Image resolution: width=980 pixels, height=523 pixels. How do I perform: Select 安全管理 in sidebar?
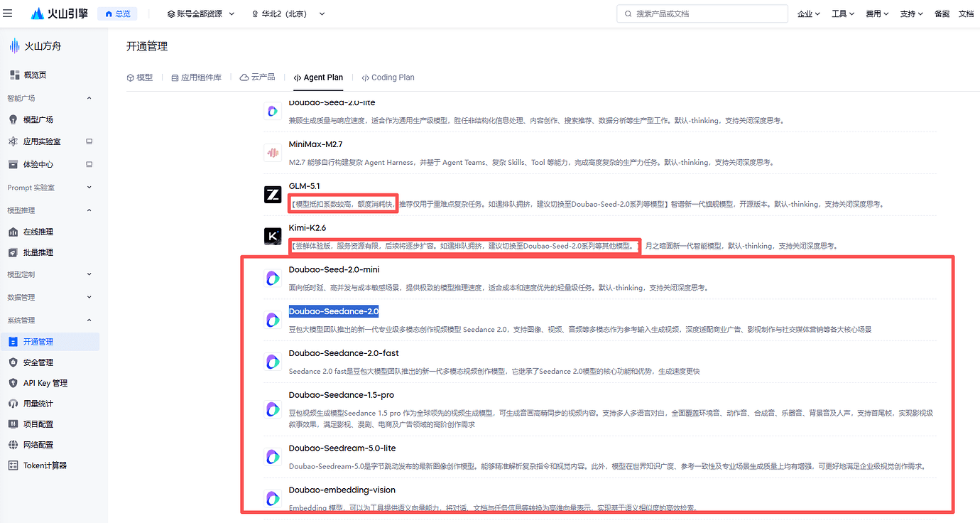[38, 362]
